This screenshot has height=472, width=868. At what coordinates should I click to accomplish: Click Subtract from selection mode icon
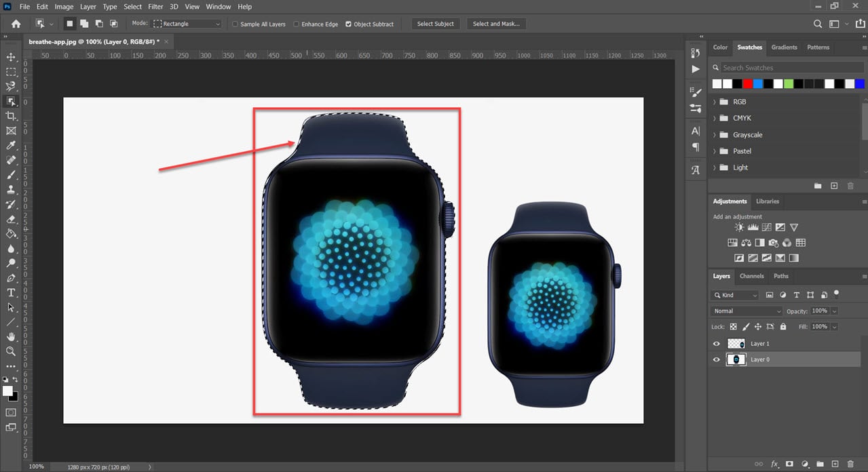99,24
